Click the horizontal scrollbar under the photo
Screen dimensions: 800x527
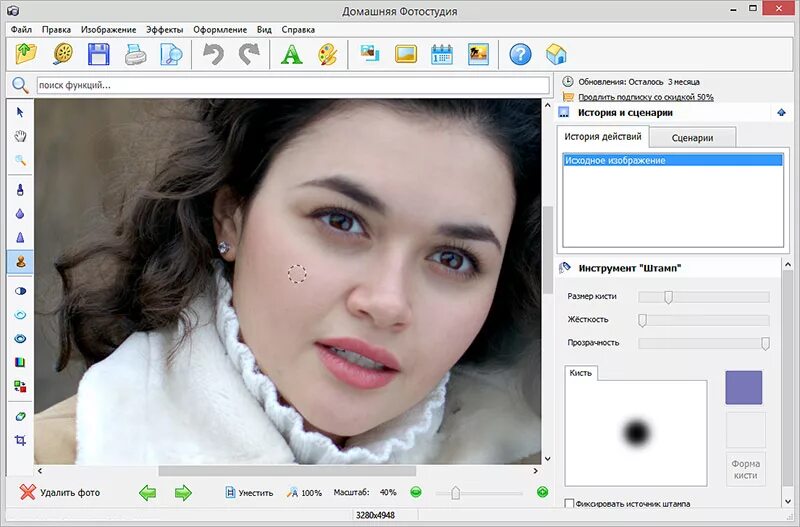click(287, 471)
